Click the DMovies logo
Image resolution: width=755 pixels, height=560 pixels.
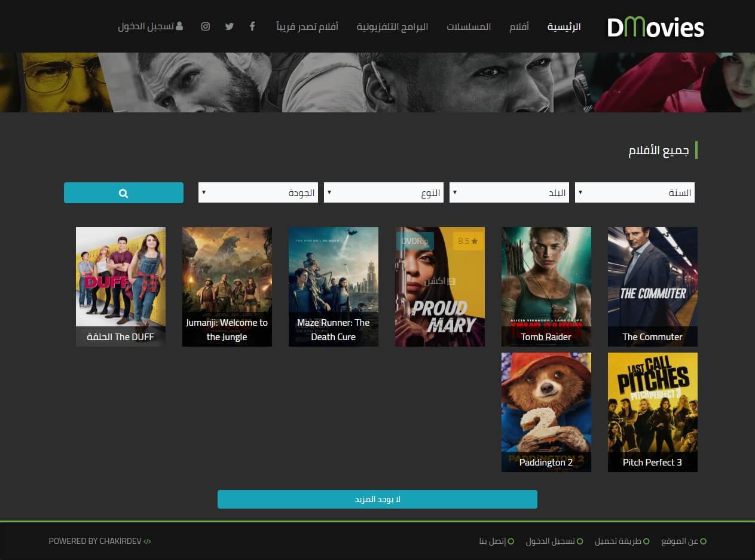pos(655,27)
